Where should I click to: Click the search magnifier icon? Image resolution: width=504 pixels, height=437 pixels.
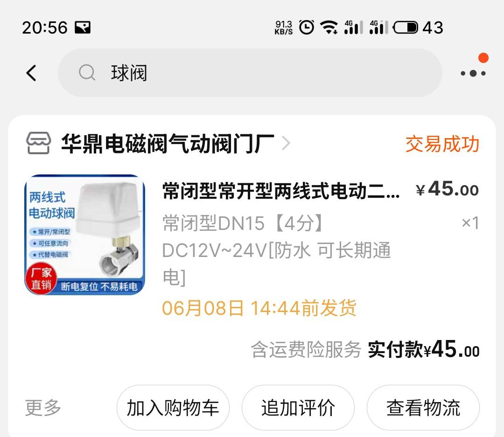pos(87,73)
